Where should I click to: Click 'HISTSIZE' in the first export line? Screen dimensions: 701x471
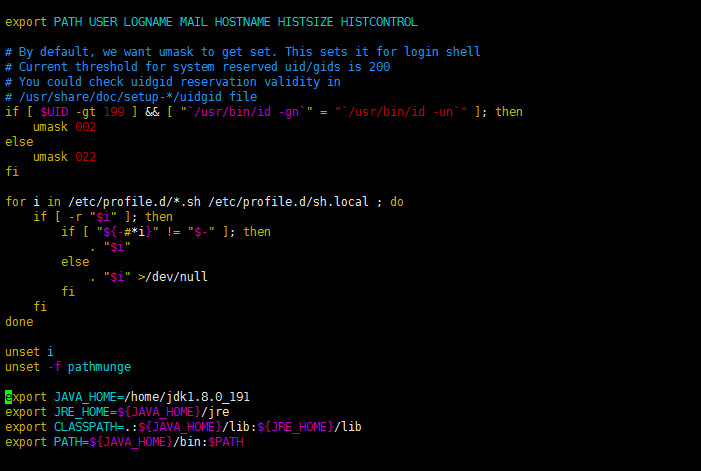[x=305, y=22]
